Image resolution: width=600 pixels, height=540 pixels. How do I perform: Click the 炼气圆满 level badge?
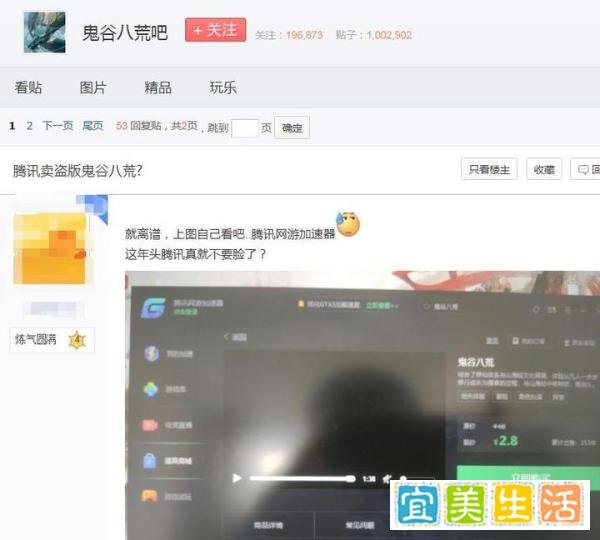[52, 339]
